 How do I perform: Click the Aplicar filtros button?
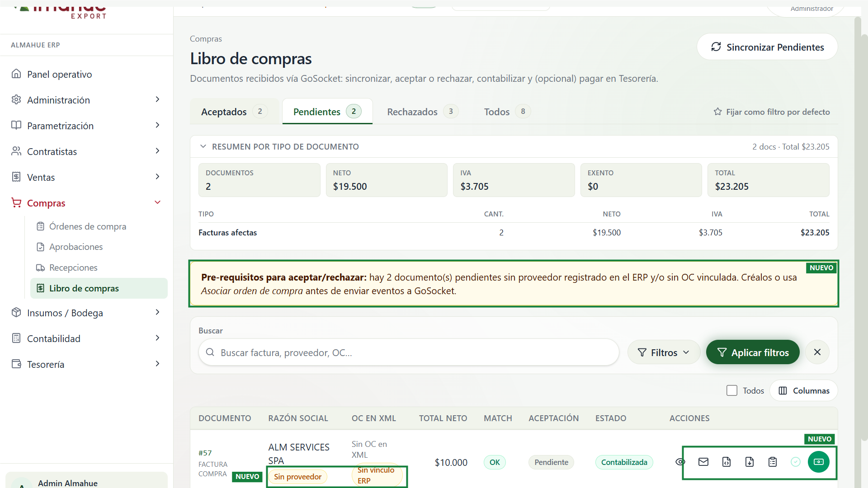tap(753, 352)
